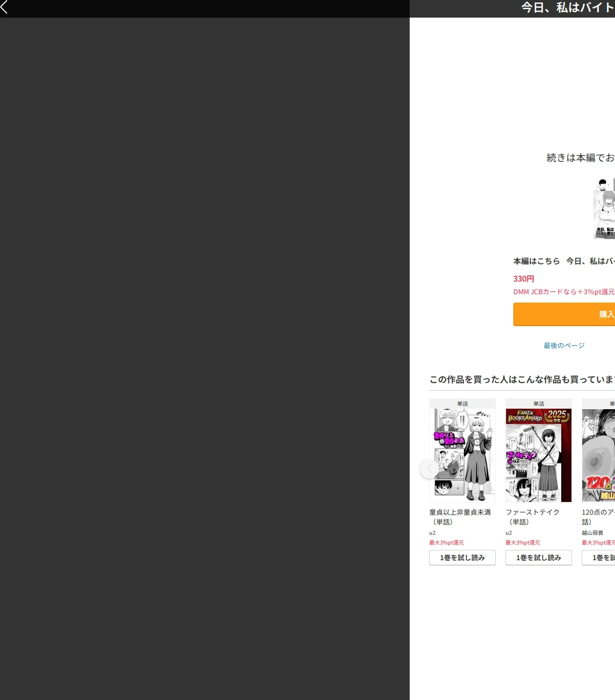Screen dimensions: 615x700
Task: Click the 最大3%pt還元 label under the first item
Action: 446,543
